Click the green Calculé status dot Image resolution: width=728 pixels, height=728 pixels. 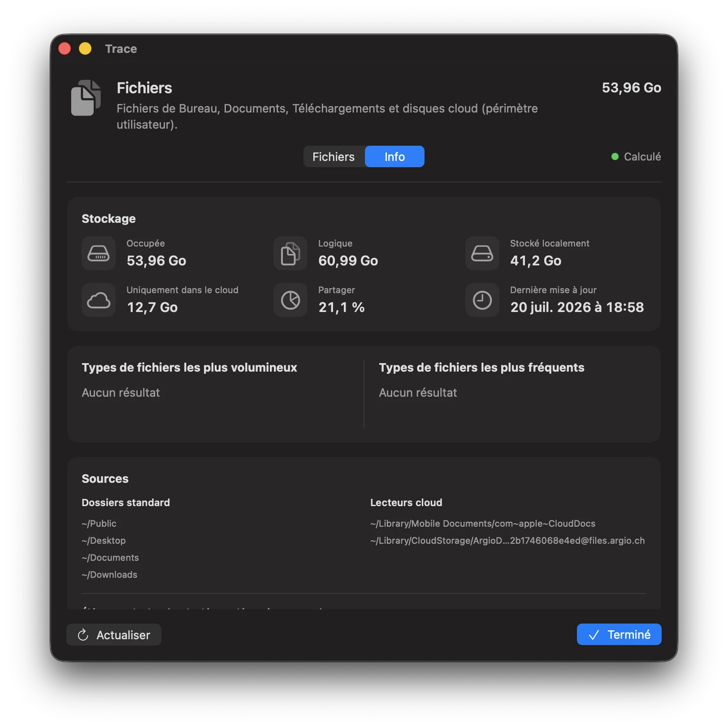click(x=615, y=156)
